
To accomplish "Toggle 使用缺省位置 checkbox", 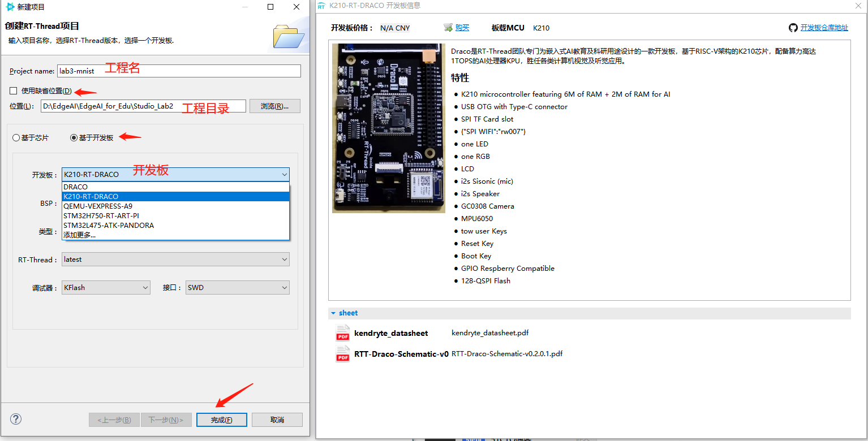I will pos(13,90).
